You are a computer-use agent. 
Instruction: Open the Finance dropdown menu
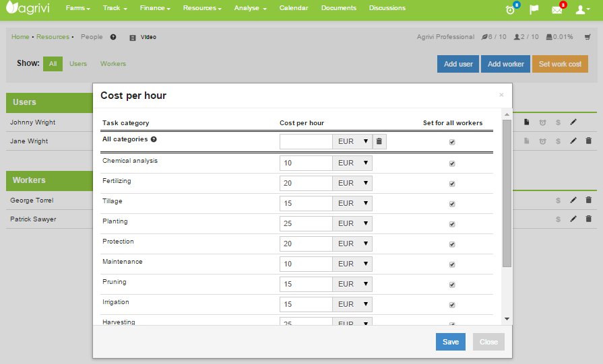pyautogui.click(x=155, y=8)
